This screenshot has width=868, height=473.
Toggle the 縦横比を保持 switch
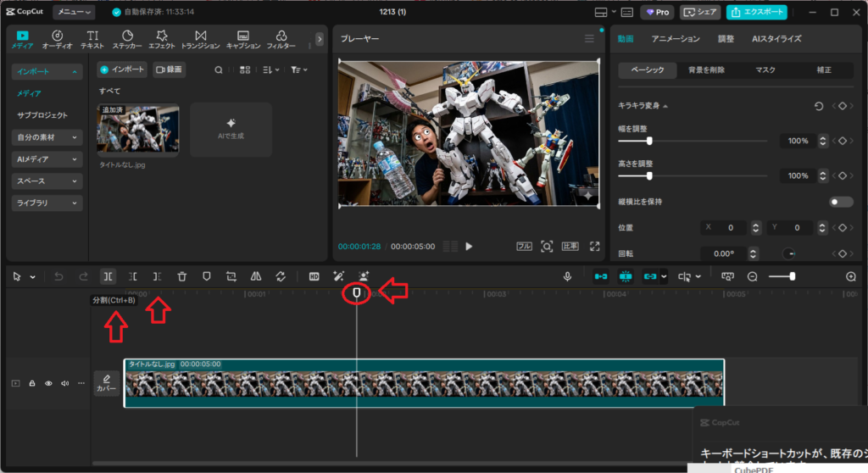coord(841,202)
